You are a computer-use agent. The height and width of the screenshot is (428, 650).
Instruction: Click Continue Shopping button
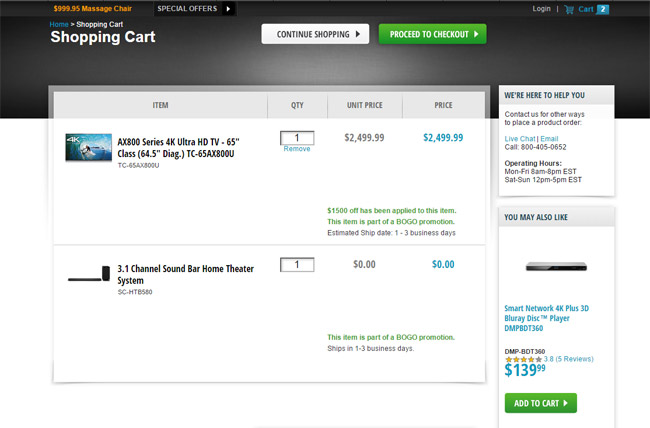pyautogui.click(x=315, y=34)
